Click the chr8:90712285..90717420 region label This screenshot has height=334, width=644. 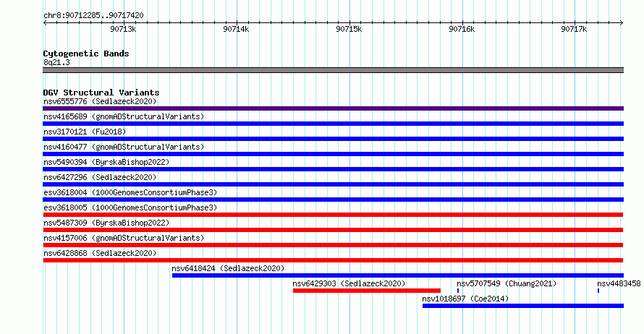coord(93,16)
